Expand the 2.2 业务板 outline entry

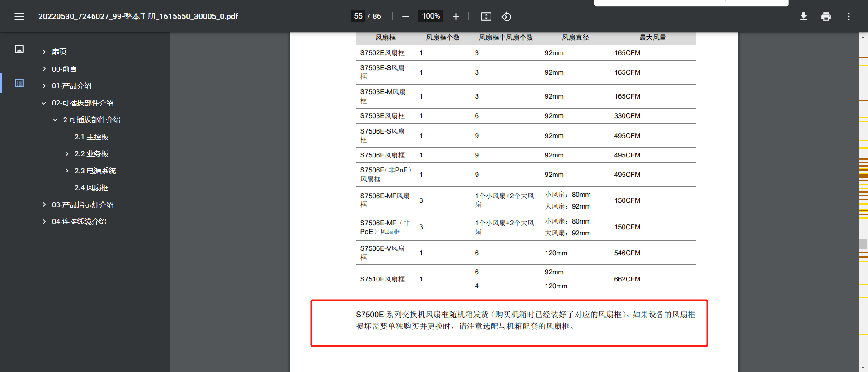click(66, 154)
